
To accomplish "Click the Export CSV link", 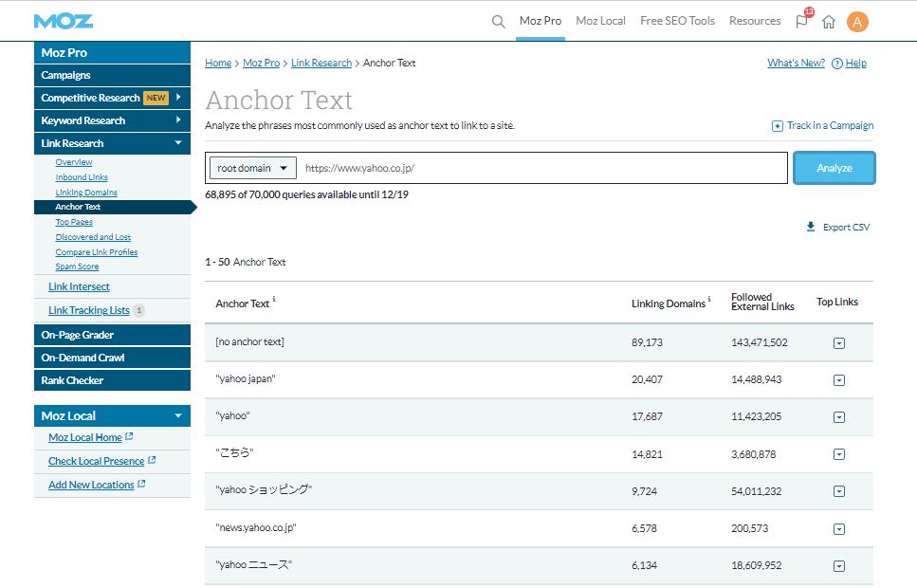I will (x=846, y=227).
